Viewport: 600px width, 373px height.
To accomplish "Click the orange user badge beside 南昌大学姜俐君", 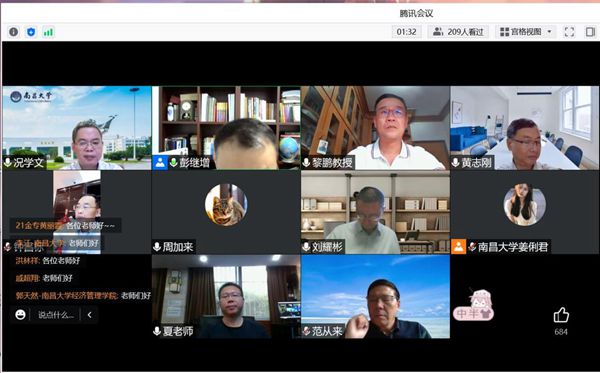I will 458,247.
